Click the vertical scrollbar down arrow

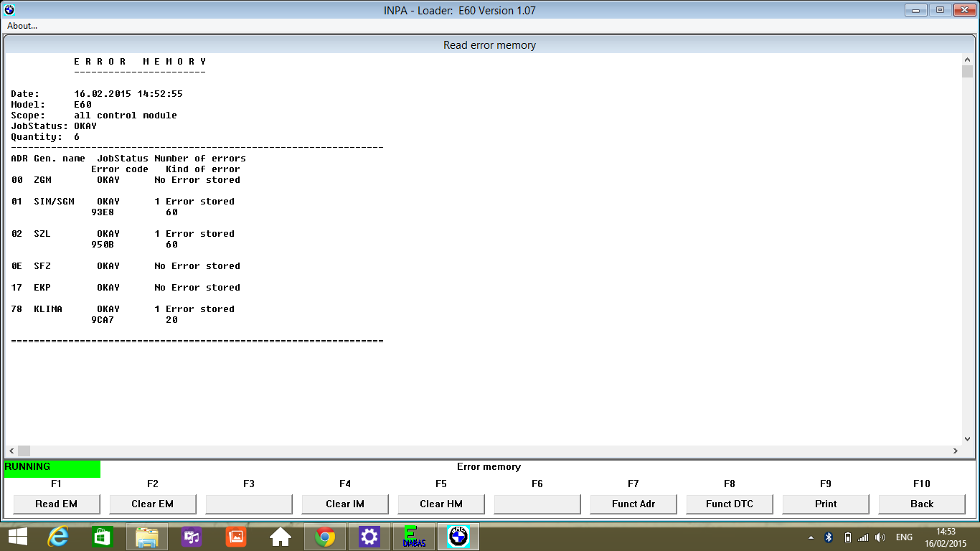point(967,438)
